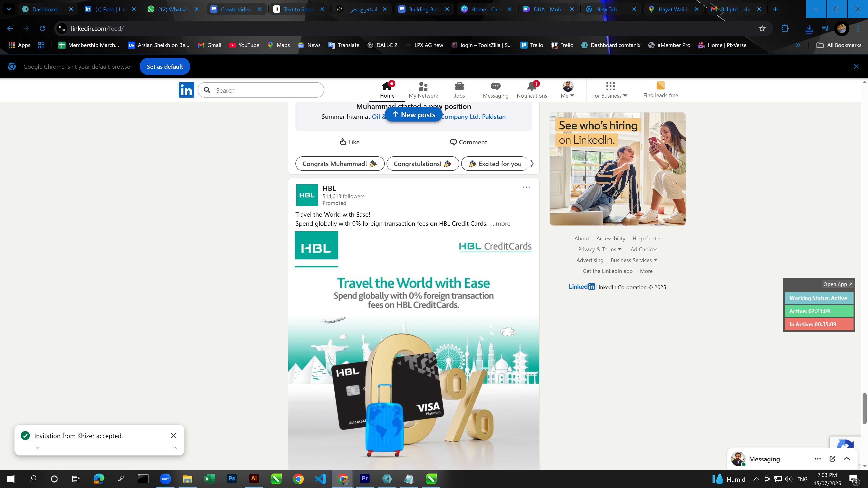This screenshot has width=868, height=488.
Task: Compose new message in Messaging bar
Action: (x=832, y=459)
